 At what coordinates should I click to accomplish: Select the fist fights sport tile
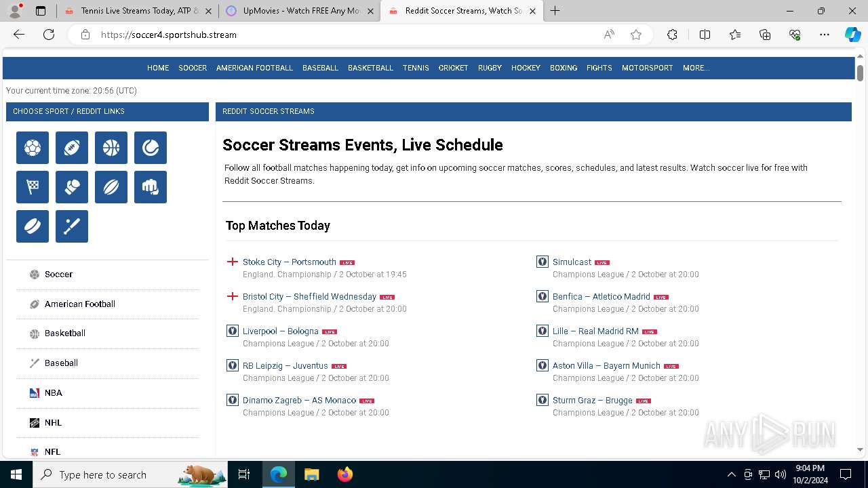point(151,187)
